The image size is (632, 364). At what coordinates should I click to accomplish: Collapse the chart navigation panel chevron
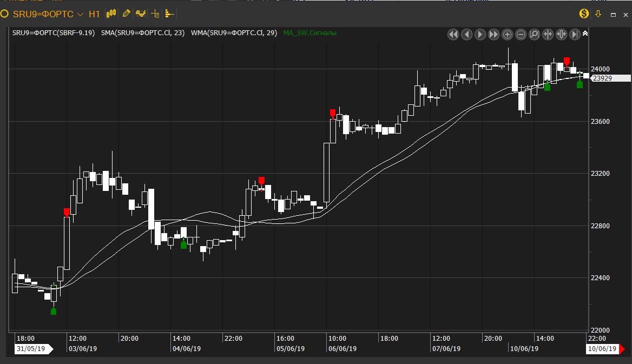[585, 34]
